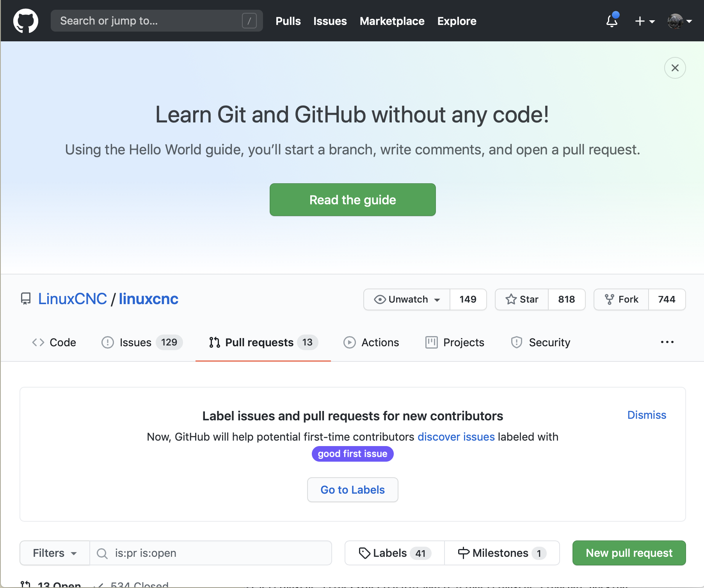Follow the discover issues link
Viewport: 704px width, 588px height.
pyautogui.click(x=456, y=437)
